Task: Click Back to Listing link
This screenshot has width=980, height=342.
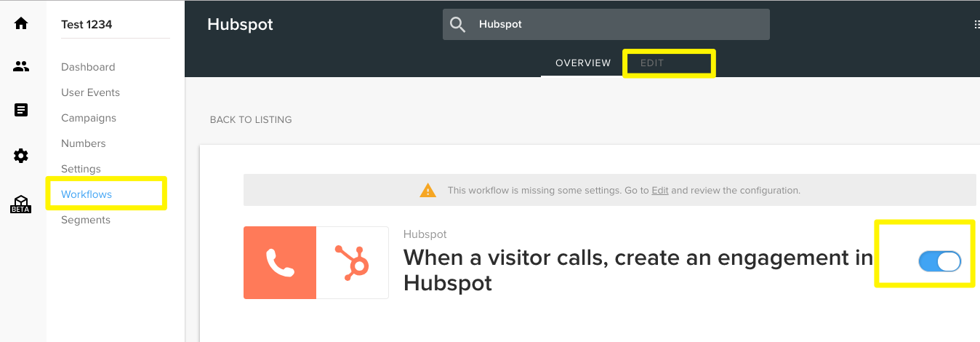Action: point(251,119)
